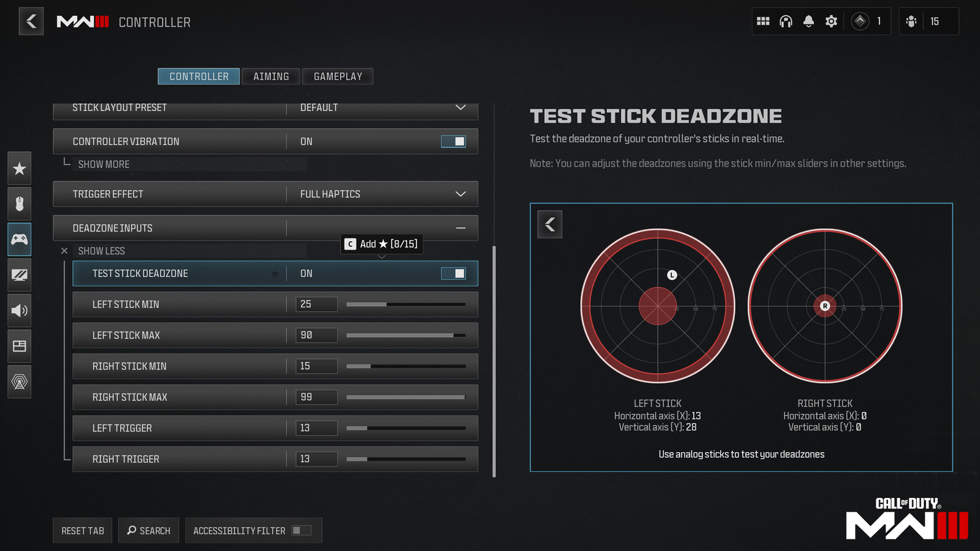Screen dimensions: 980x551
Task: Click the Search button
Action: [148, 531]
